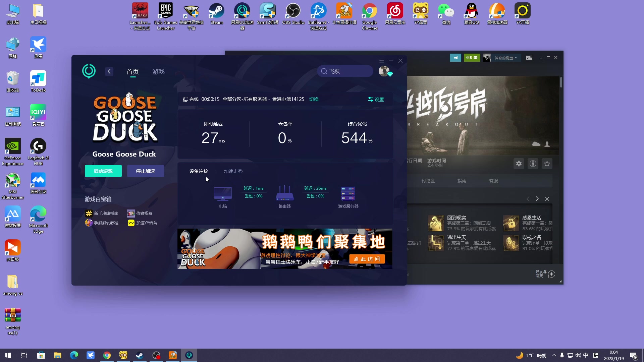Select the 加速走势 tab
Screen dimensions: 644x362
click(x=233, y=171)
